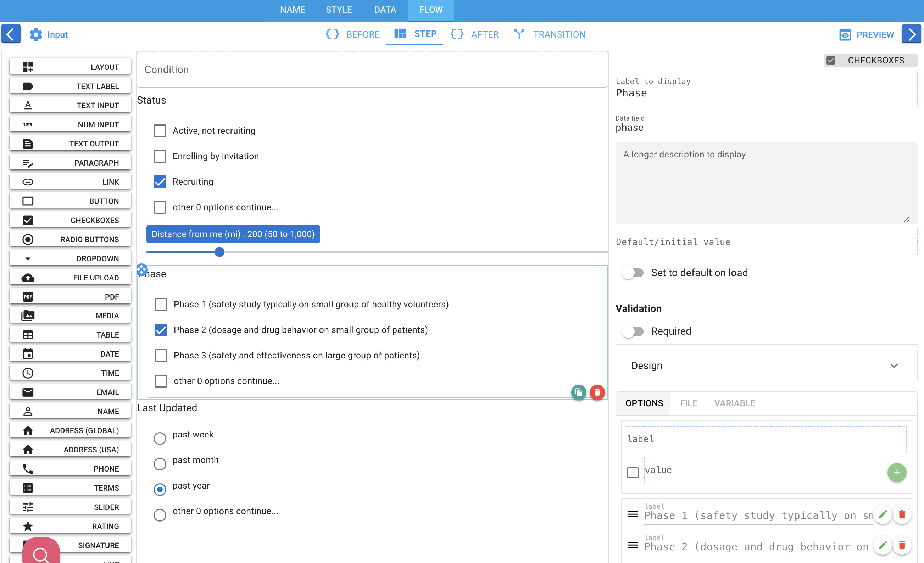
Task: Click the Distance from me slider handle
Action: (219, 252)
